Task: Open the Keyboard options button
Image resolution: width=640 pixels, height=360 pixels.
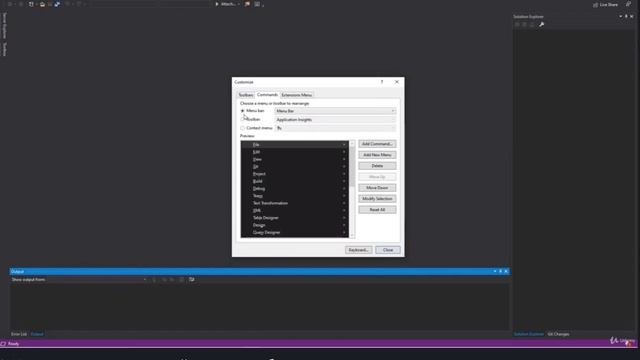Action: click(x=359, y=250)
